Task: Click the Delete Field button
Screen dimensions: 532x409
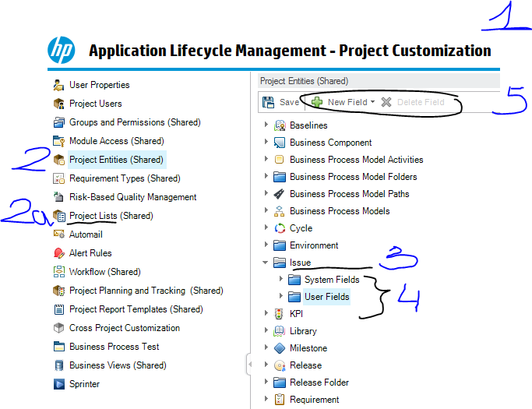Action: tap(413, 102)
